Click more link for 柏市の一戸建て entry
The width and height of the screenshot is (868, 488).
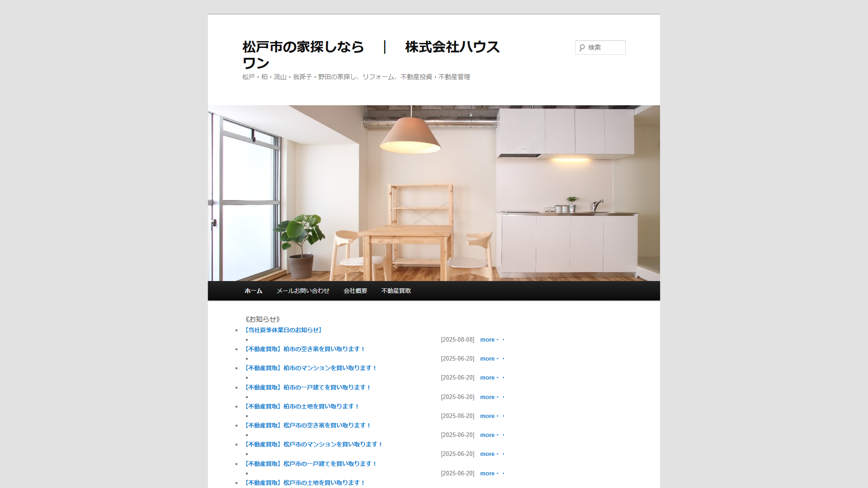pyautogui.click(x=492, y=397)
